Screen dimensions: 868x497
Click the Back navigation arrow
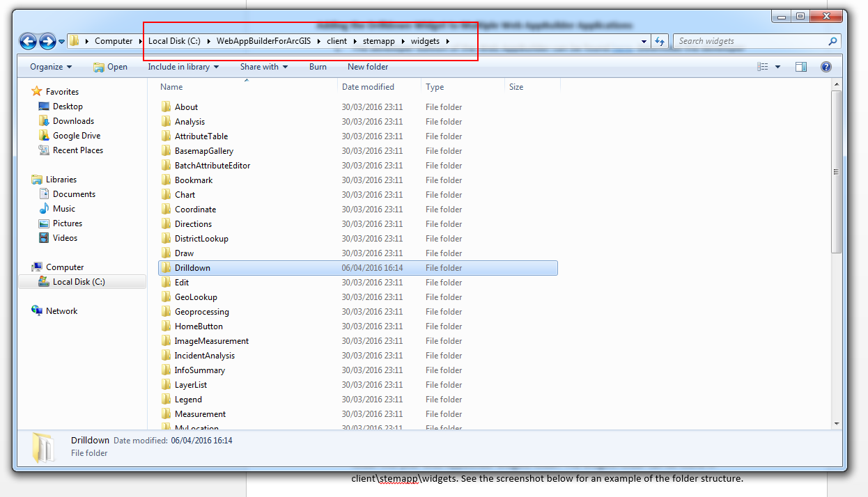(x=28, y=41)
